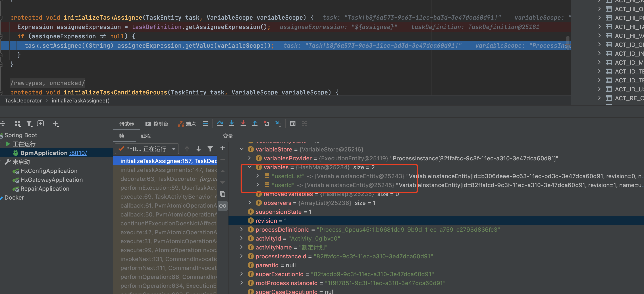The height and width of the screenshot is (294, 644).
Task: Open the BpmApplication :8010/ link
Action: pos(78,153)
